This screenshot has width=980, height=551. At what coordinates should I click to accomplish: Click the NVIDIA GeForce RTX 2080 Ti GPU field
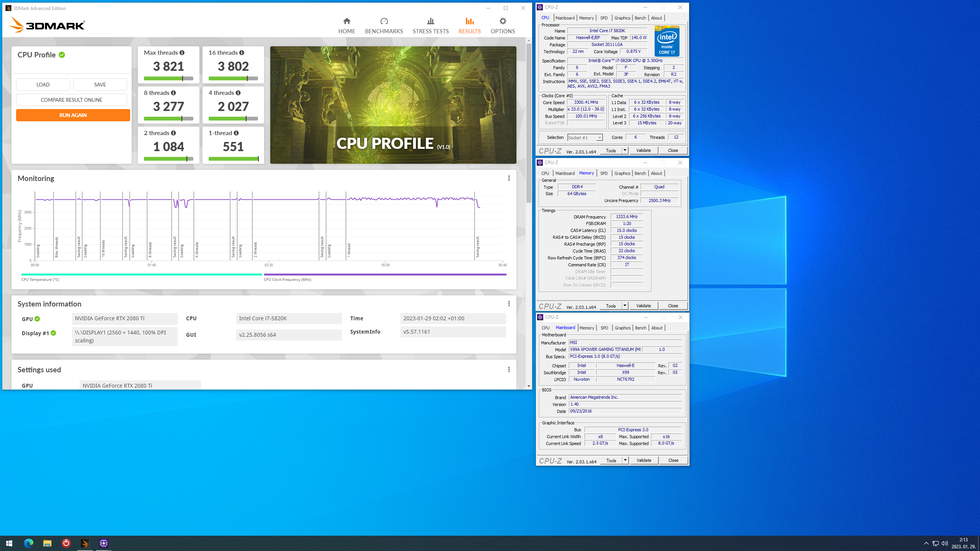tap(124, 318)
